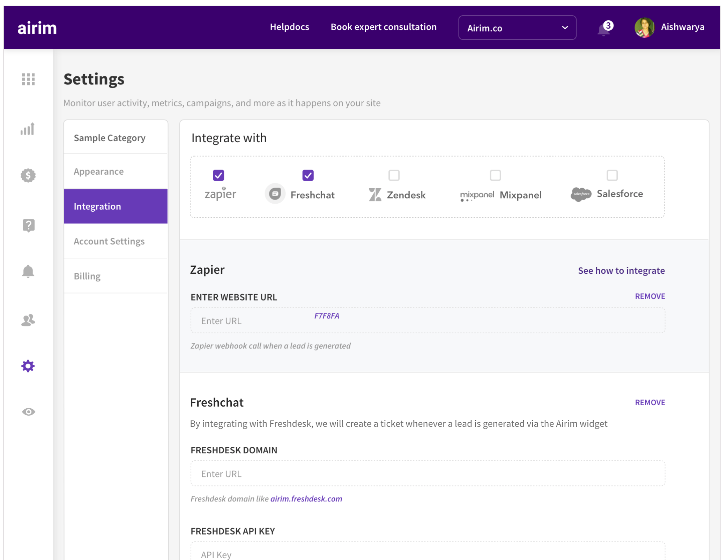Focus the Zapier Enter URL field
728x560 pixels.
428,320
